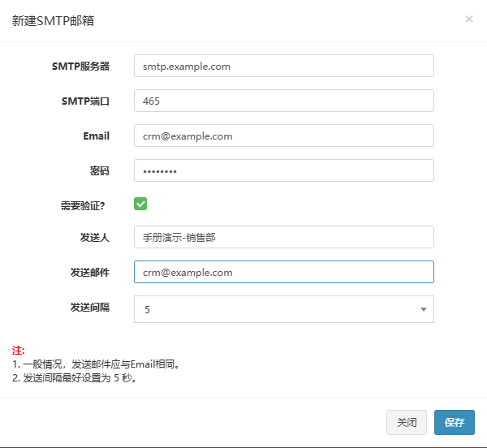487x448 pixels.
Task: Click inside the 密码 password field
Action: [284, 170]
